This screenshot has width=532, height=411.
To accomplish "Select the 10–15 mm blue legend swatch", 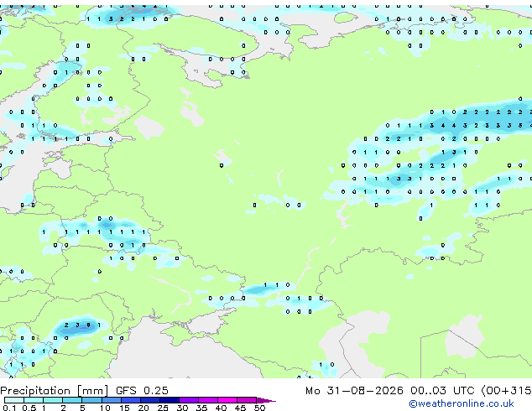I will coord(112,400).
